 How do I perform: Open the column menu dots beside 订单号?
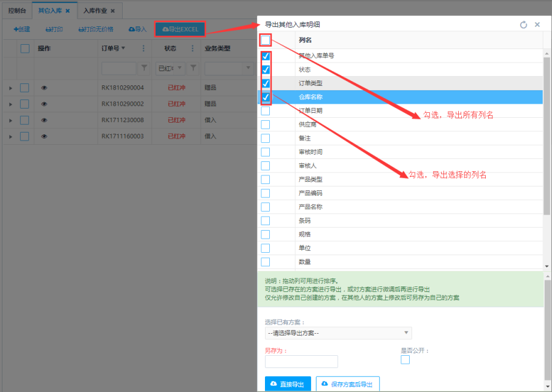(144, 48)
